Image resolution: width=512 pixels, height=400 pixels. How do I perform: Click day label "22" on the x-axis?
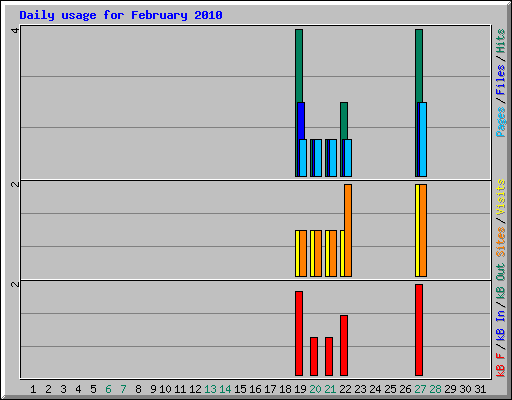tap(345, 389)
